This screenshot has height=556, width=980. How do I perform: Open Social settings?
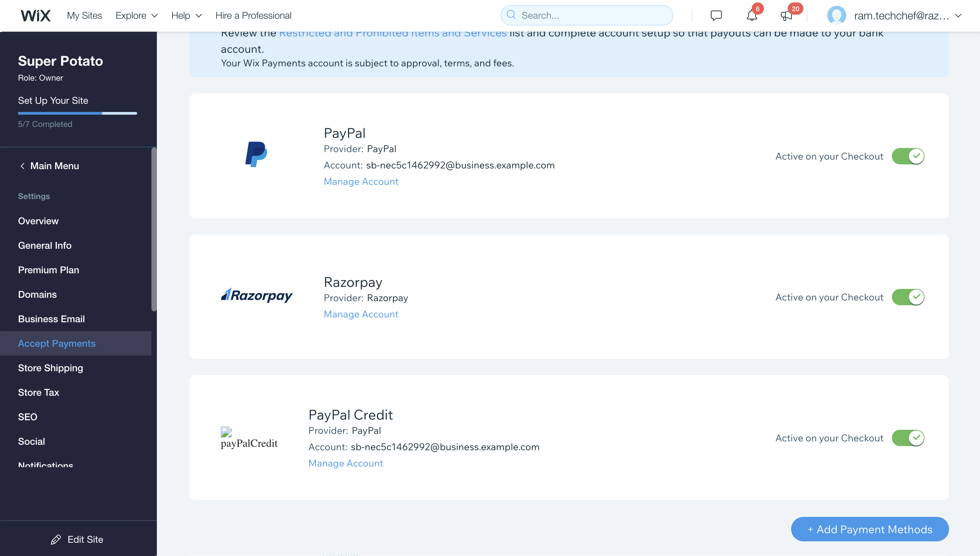(31, 441)
